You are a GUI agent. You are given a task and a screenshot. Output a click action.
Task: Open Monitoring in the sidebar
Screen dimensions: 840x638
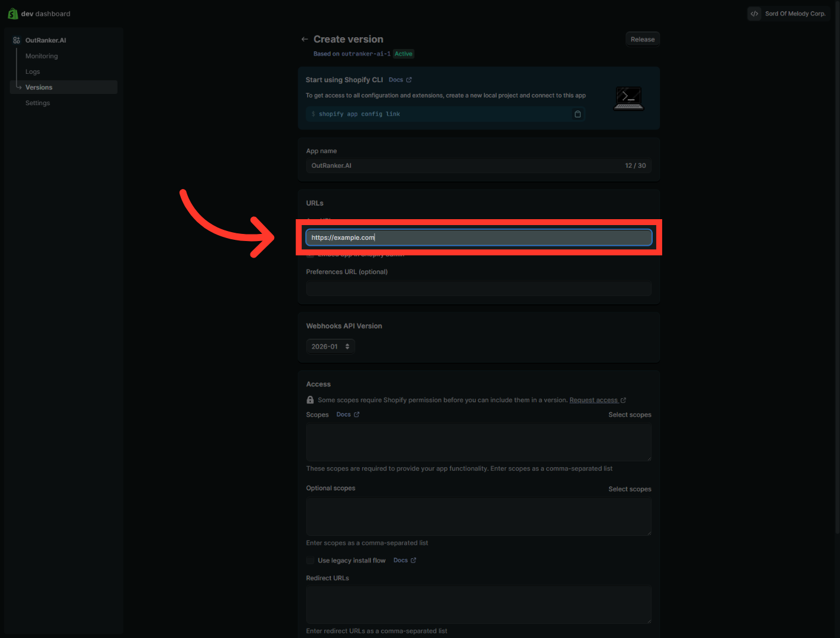[41, 56]
